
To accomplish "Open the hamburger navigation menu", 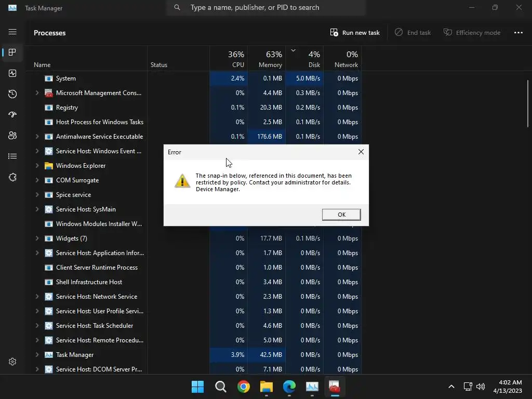I will tap(12, 32).
